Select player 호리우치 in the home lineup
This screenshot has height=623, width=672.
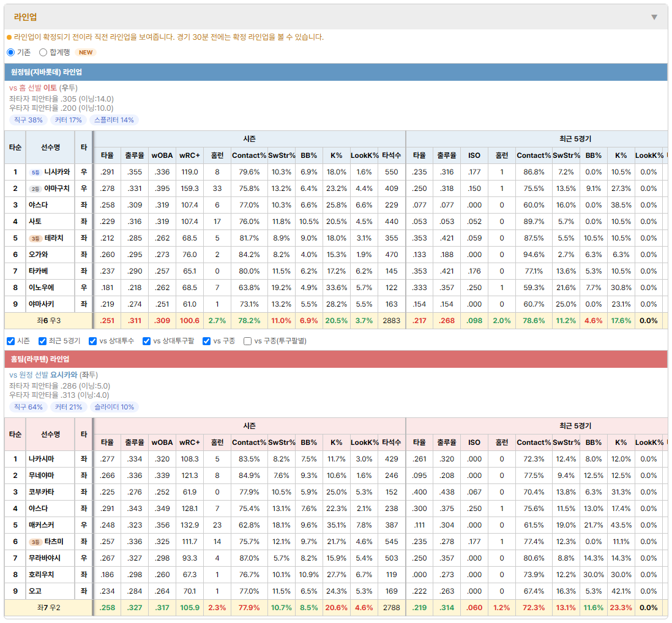tap(41, 575)
